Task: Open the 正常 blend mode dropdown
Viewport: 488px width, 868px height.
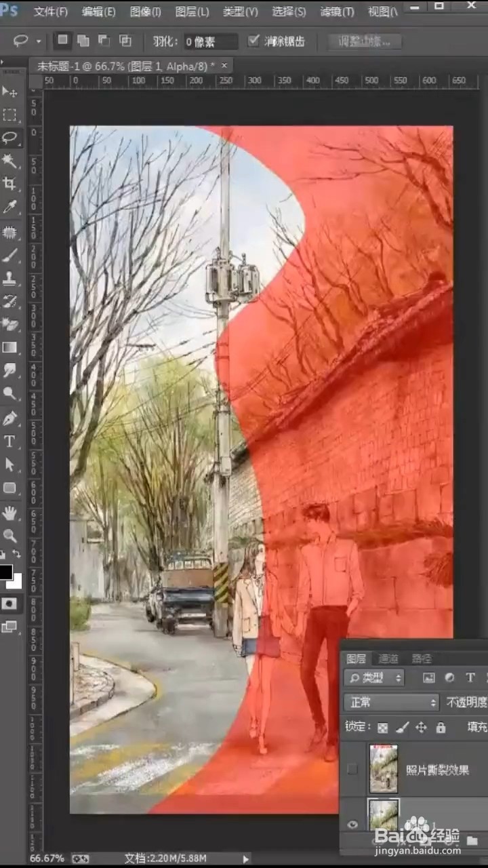Action: tap(392, 703)
